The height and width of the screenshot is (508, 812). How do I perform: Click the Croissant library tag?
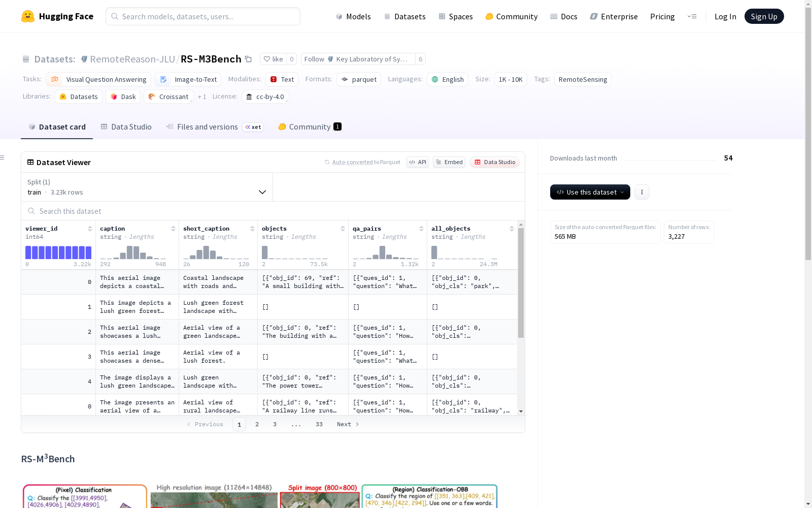point(168,97)
